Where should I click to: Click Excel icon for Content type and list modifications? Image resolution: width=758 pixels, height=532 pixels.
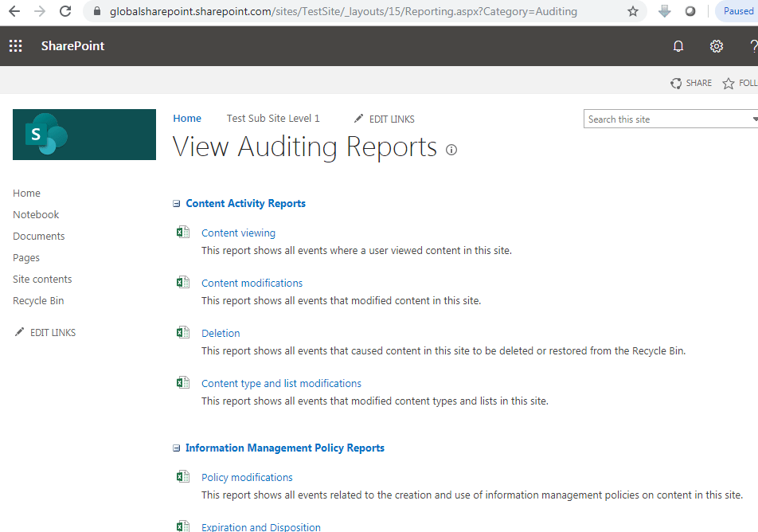coord(183,382)
